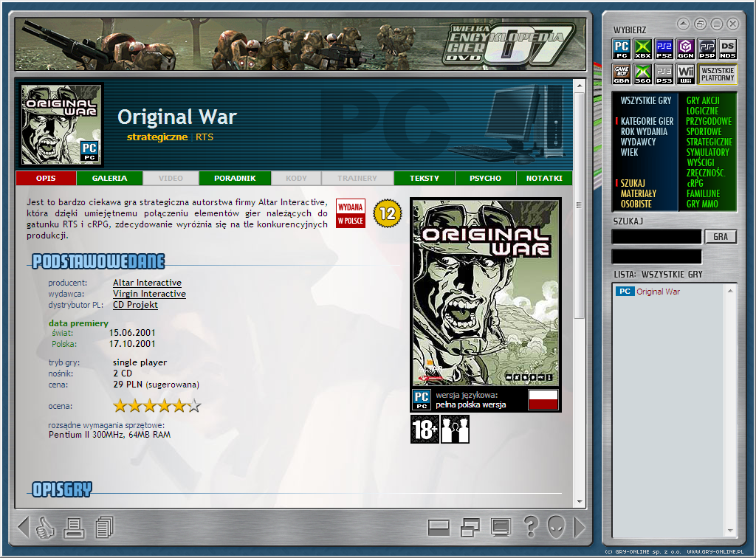756x558 pixels.
Task: Go back with the left arrow icon
Action: click(23, 527)
